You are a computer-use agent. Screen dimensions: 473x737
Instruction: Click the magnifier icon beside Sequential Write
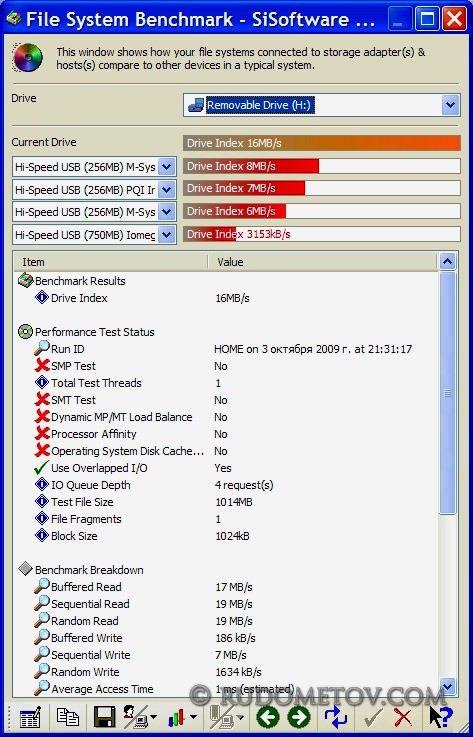42,654
